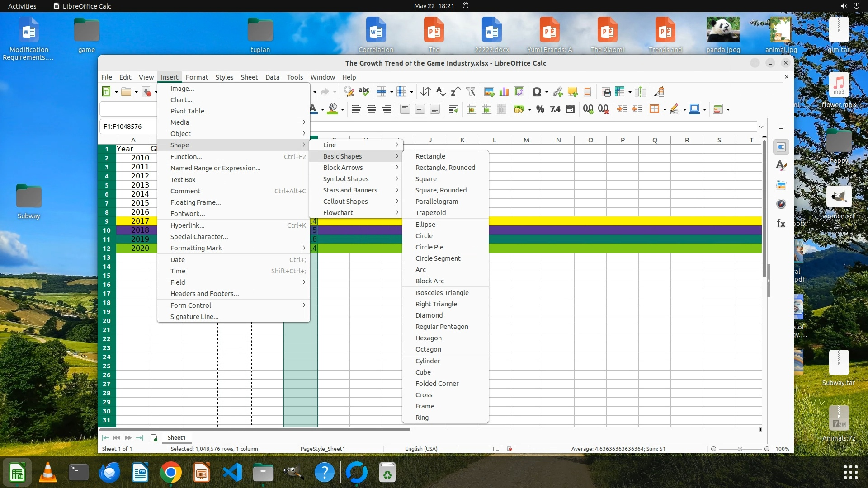Expand the formula bar with arrow

[761, 127]
